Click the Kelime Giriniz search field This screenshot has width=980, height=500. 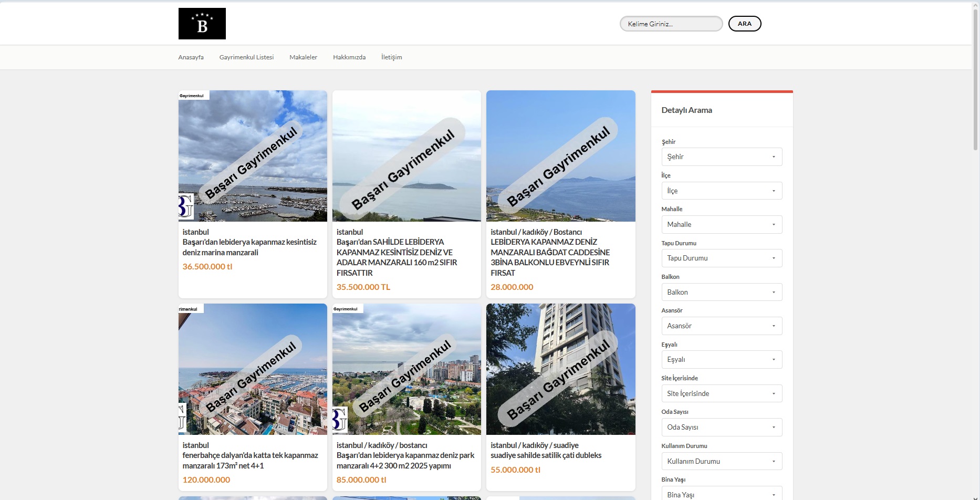pyautogui.click(x=671, y=24)
